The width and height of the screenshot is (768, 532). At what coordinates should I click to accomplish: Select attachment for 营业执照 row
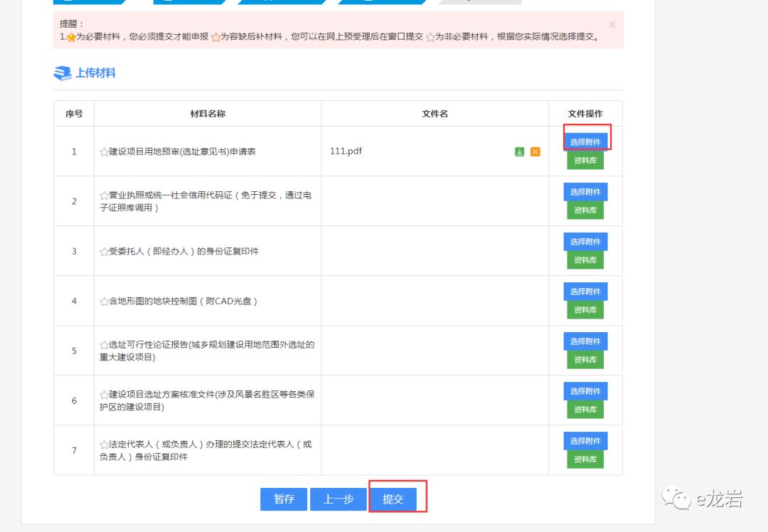point(585,191)
